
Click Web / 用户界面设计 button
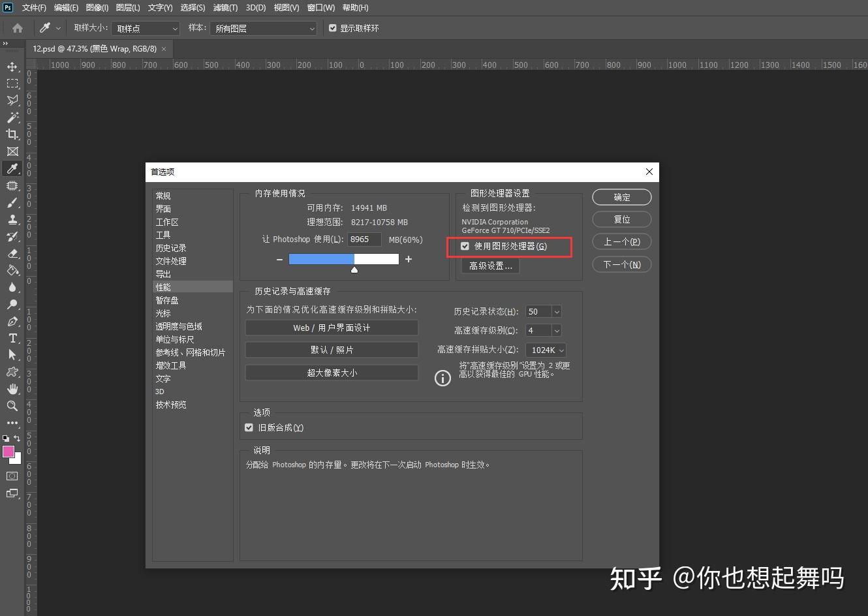[x=332, y=328]
